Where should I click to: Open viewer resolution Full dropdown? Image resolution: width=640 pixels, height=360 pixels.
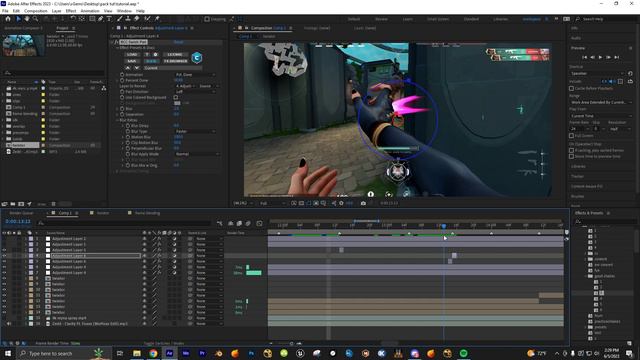click(x=272, y=203)
